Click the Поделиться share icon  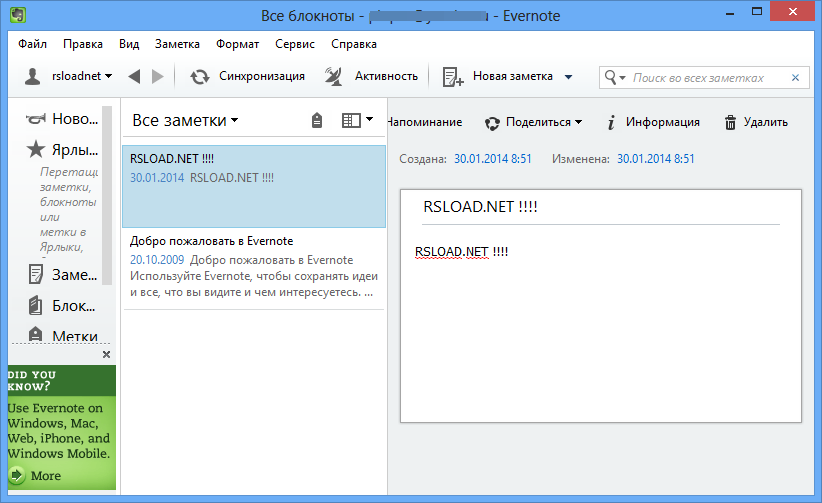[x=492, y=123]
